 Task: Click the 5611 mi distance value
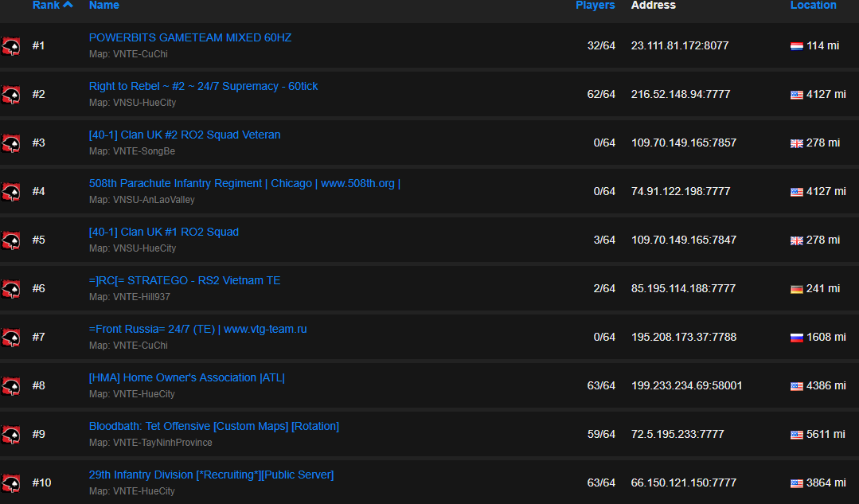pyautogui.click(x=826, y=435)
